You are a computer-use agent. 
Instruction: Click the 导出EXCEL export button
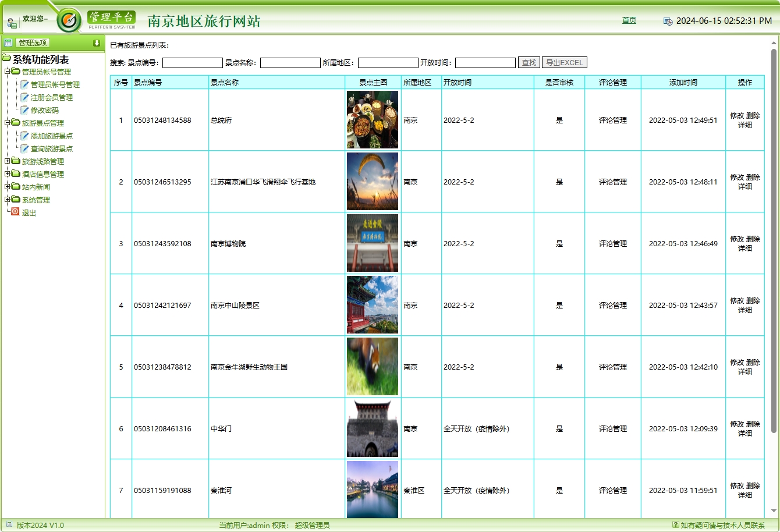(565, 62)
